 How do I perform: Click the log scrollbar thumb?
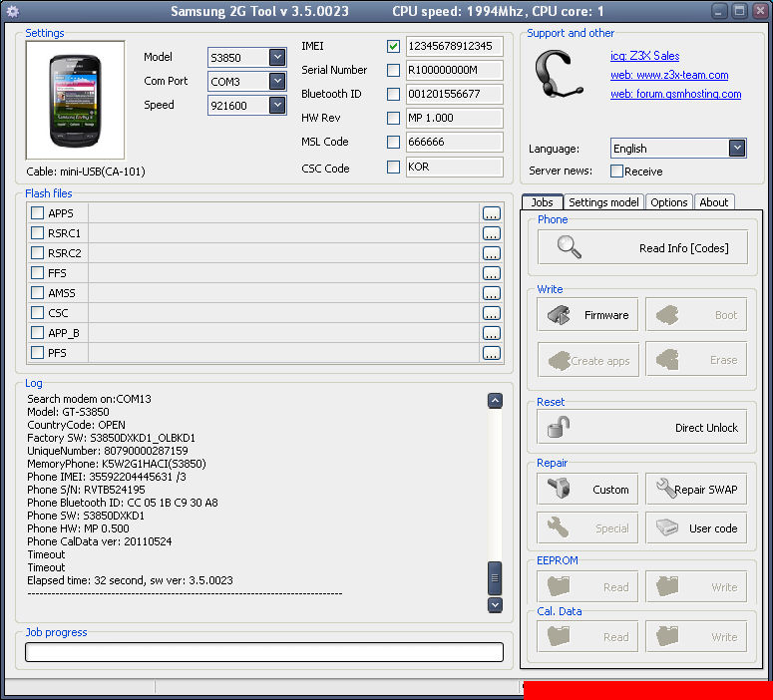(x=495, y=577)
